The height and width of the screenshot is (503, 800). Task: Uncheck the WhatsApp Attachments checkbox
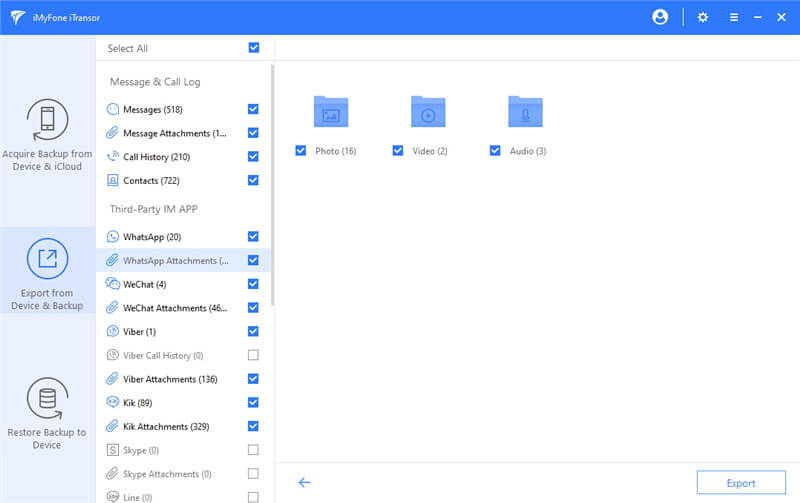point(253,260)
